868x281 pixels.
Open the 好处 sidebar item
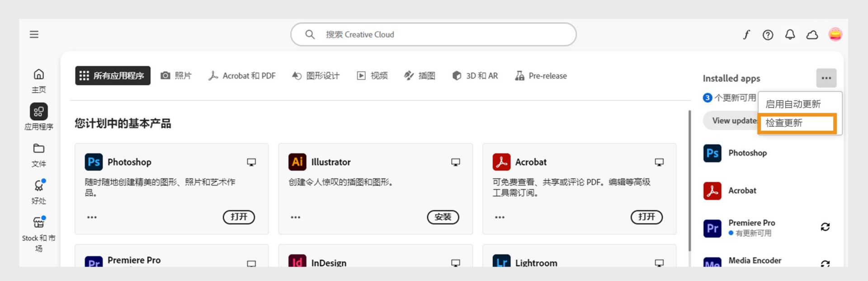39,192
